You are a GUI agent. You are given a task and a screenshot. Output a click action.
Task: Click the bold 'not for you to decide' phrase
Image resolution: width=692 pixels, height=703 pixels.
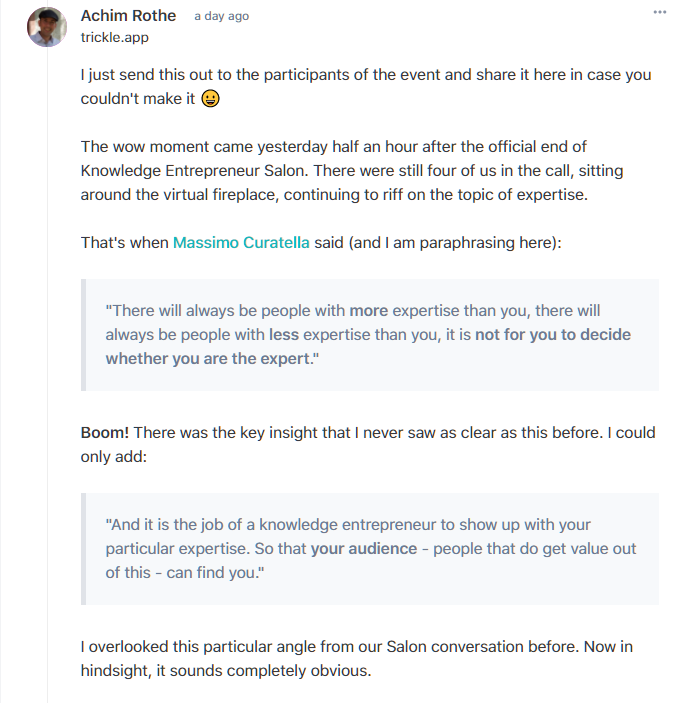coord(552,334)
